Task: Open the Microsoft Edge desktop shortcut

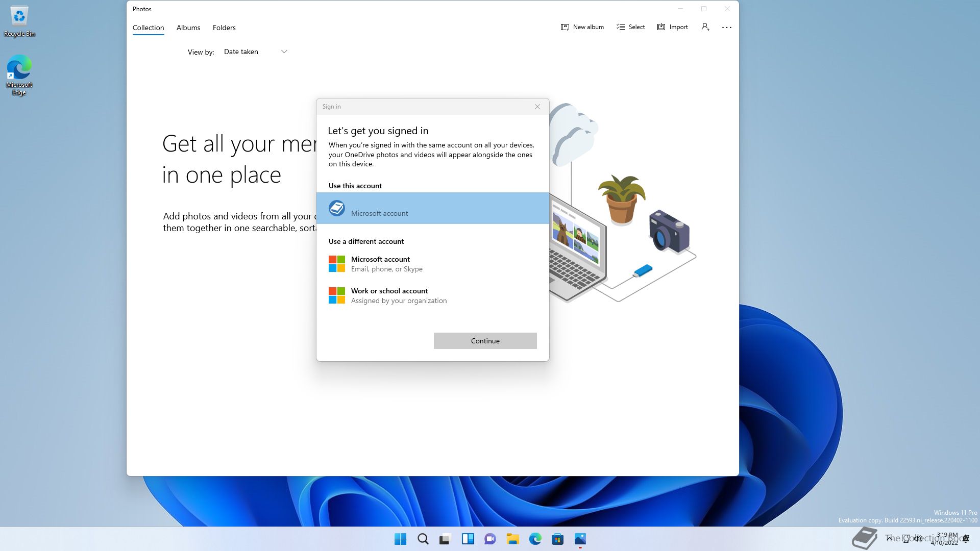Action: coord(19,75)
